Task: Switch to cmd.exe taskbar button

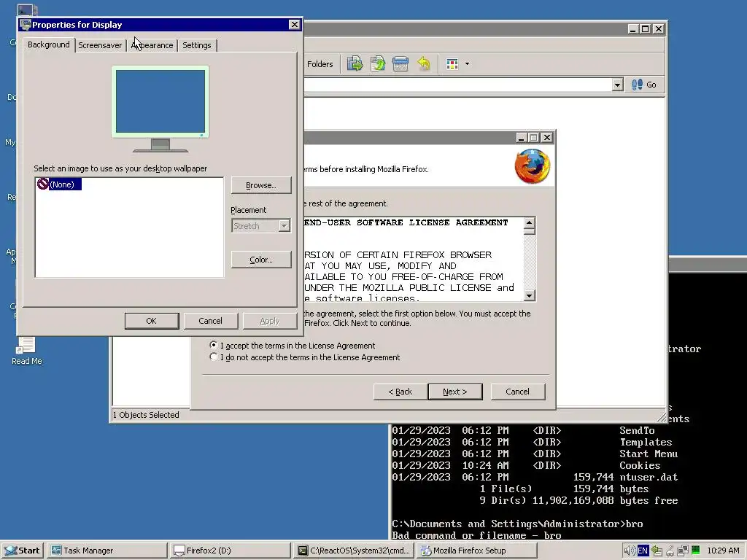Action: 355,551
